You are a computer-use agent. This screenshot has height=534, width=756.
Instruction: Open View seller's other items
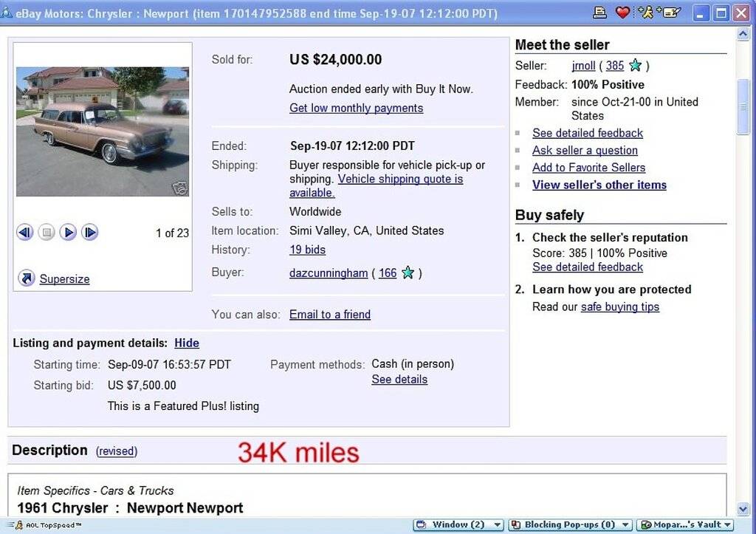coord(599,185)
